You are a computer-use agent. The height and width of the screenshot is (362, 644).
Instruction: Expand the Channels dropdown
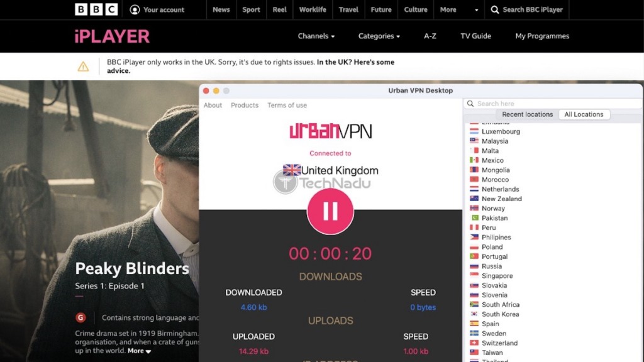[316, 36]
